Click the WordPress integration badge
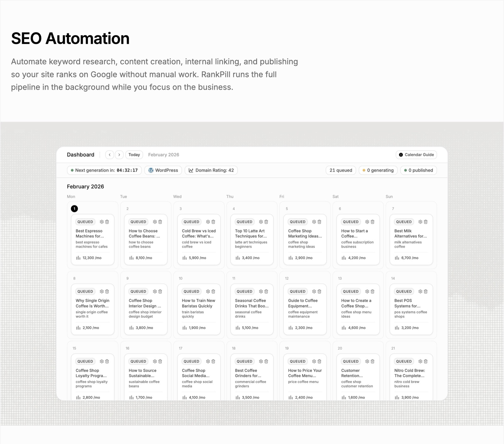 point(163,170)
